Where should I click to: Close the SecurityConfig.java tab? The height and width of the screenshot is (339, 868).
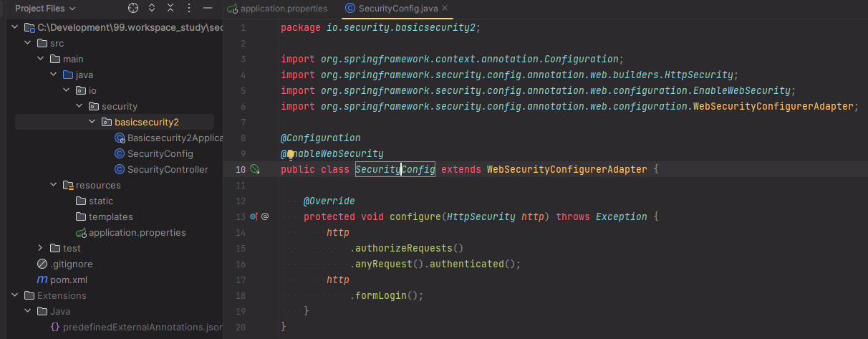pyautogui.click(x=444, y=8)
